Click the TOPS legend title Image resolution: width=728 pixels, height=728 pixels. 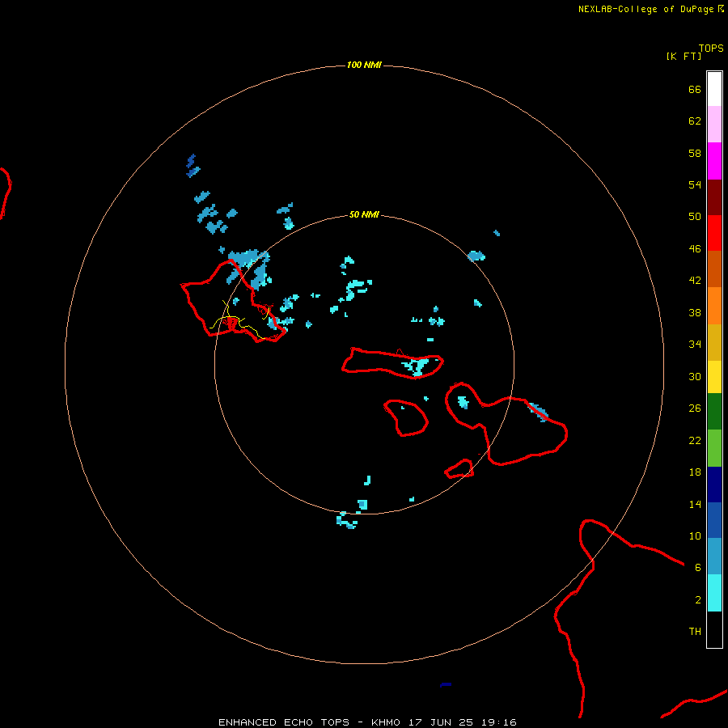click(711, 48)
